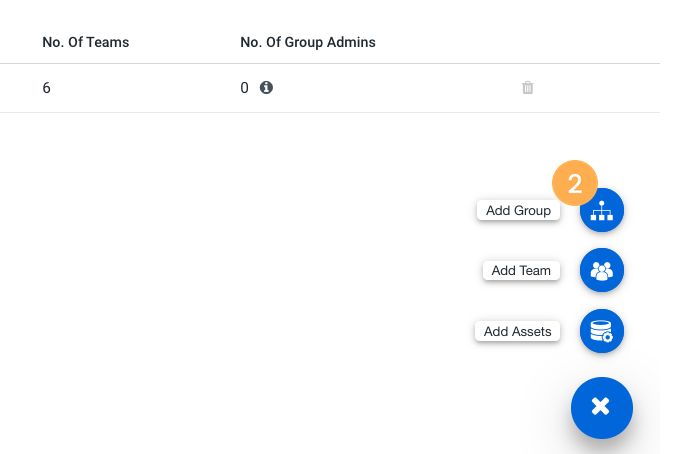Click the No. Of Group Admins column header
Viewport: 673px width, 454px height.
308,42
